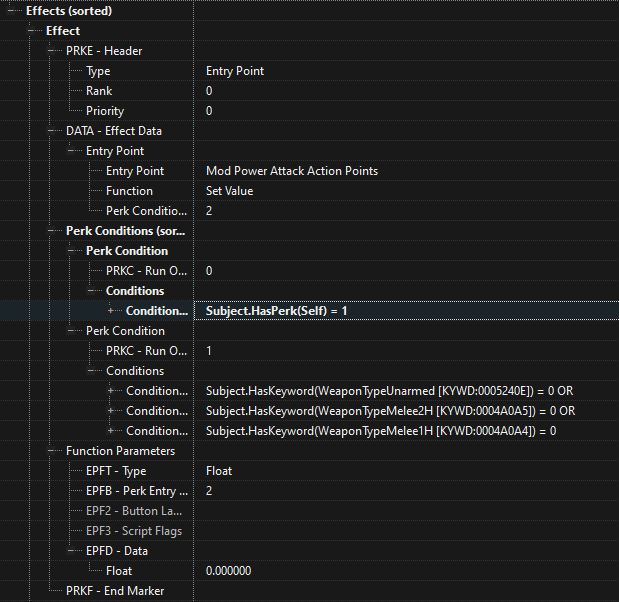Collapse the Entry Point group under DATA - Effect Data

click(x=71, y=151)
